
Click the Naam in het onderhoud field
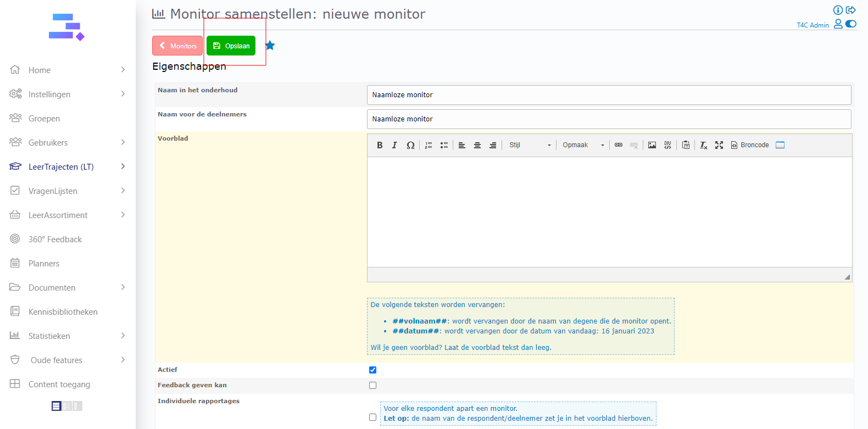(x=609, y=95)
